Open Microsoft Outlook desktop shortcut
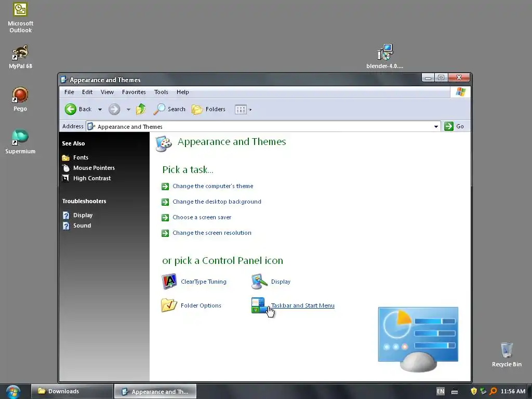Screen dimensions: 532x399 [x=20, y=18]
